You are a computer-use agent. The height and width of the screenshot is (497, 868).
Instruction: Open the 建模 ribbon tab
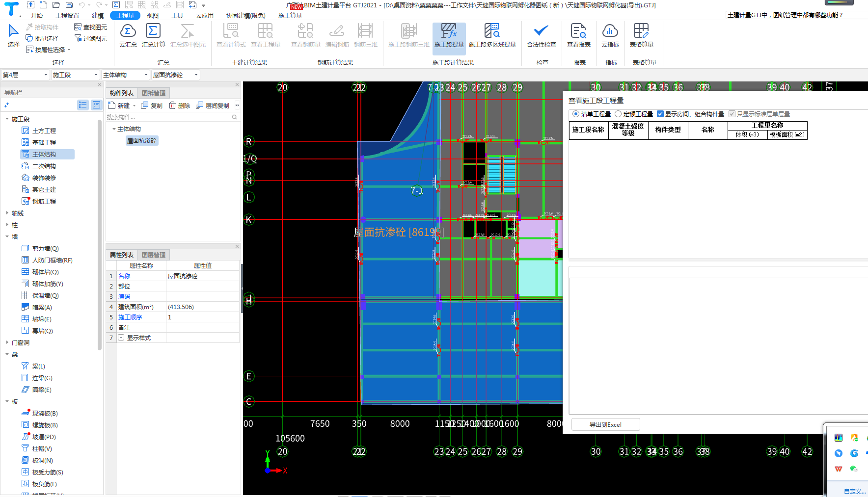[x=98, y=15]
